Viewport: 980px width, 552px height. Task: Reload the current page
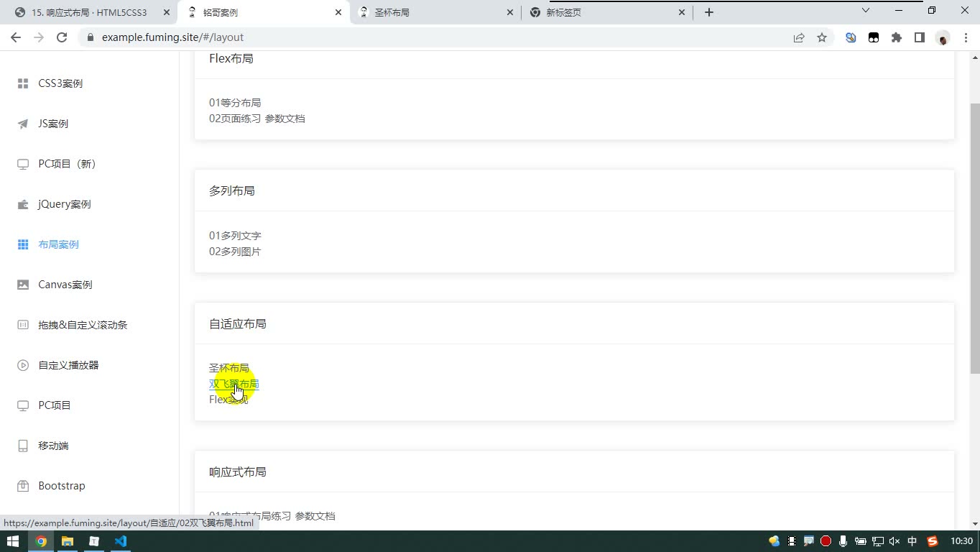click(62, 37)
